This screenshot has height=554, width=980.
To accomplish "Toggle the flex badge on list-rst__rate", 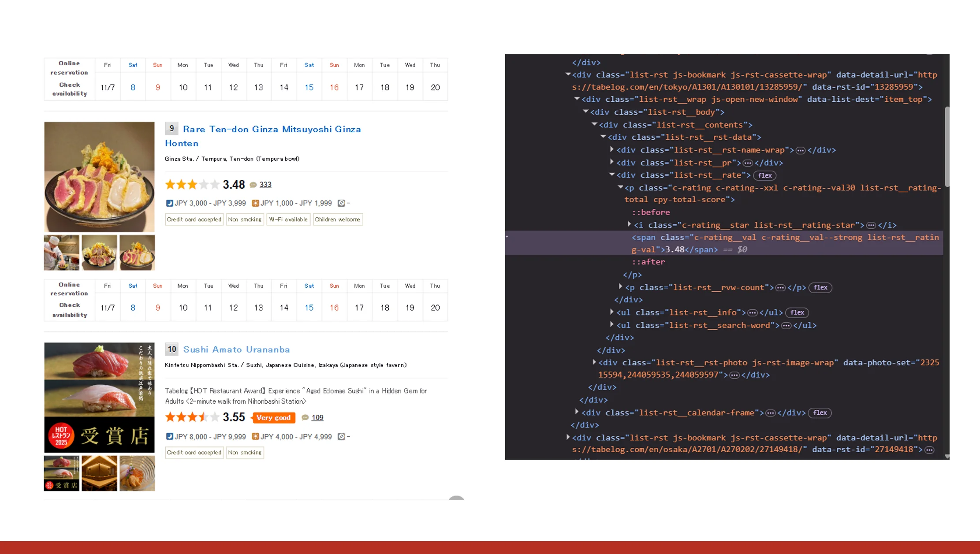I will pyautogui.click(x=764, y=175).
